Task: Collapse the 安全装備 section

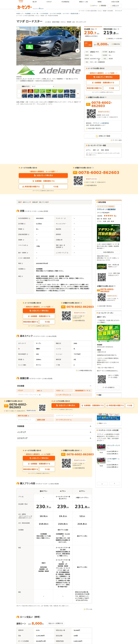Action: click(x=90, y=386)
